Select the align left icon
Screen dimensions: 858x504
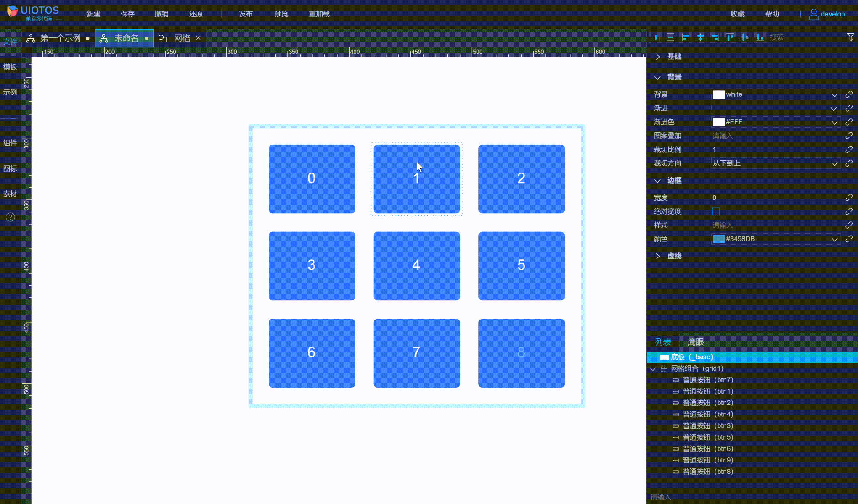point(685,37)
